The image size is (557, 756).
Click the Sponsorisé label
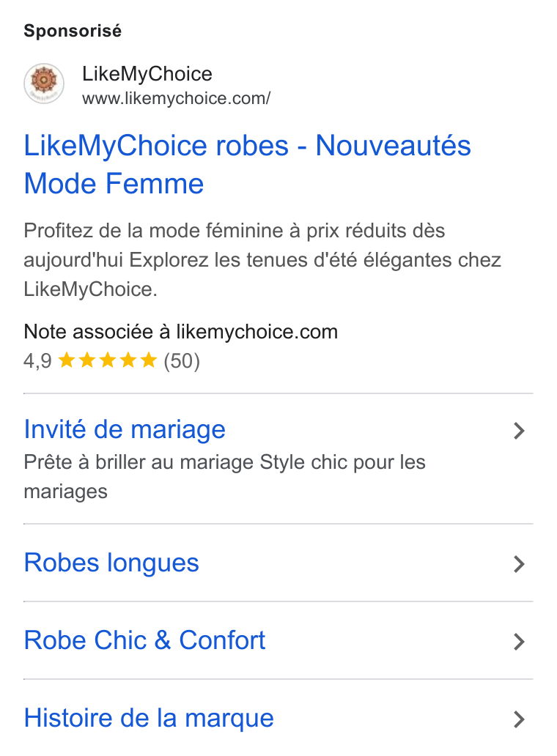73,31
